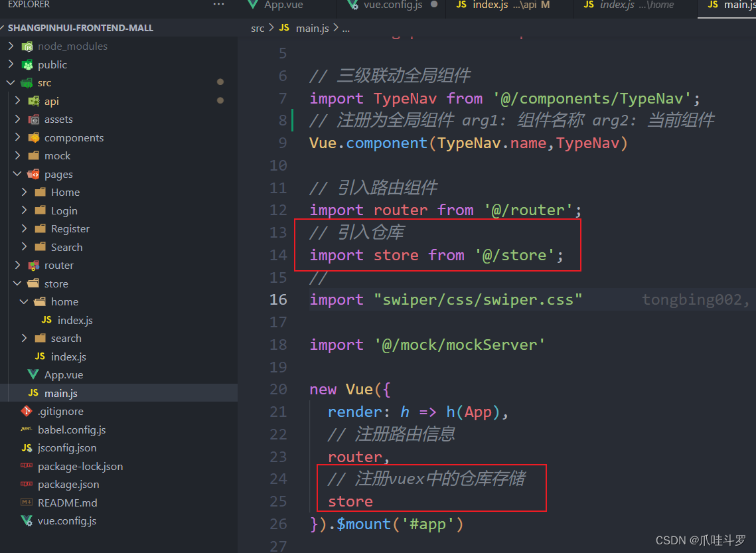Click the green src folder icon

click(x=27, y=83)
